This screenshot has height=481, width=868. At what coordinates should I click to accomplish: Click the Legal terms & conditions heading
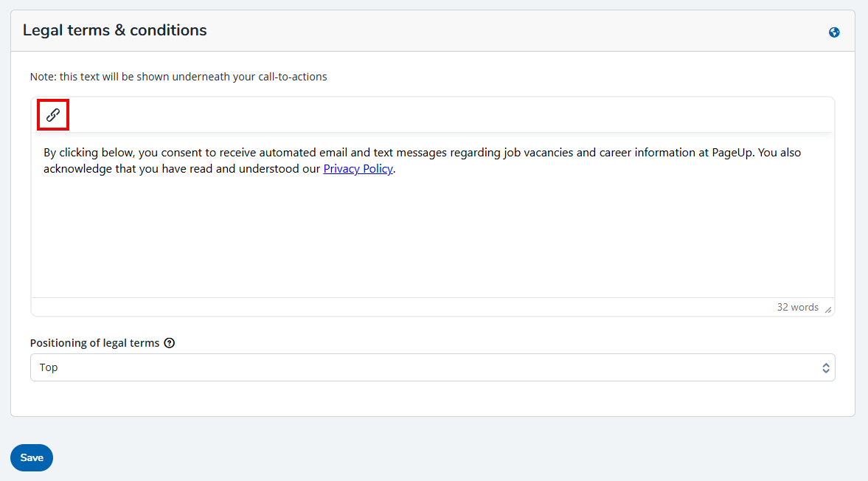pos(114,30)
